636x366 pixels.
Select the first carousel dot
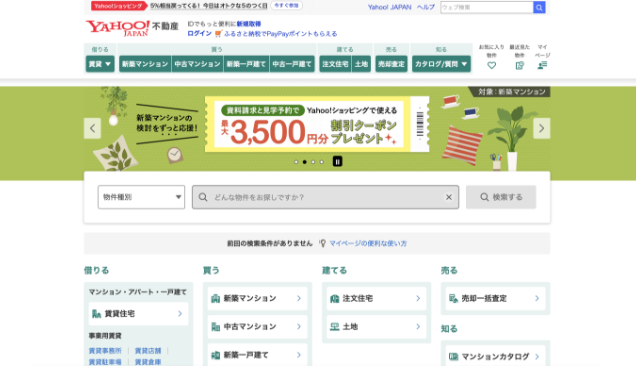coord(296,162)
